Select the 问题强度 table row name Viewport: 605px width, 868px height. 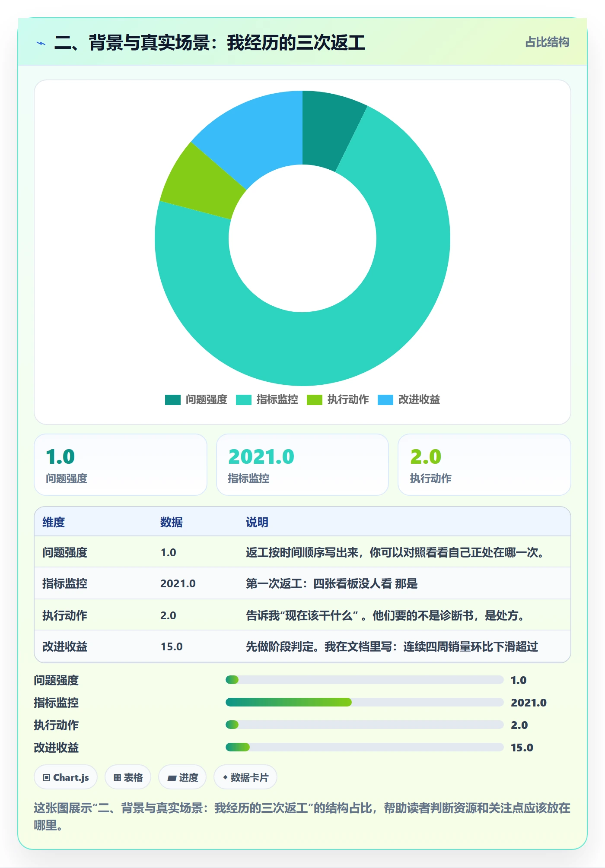65,552
